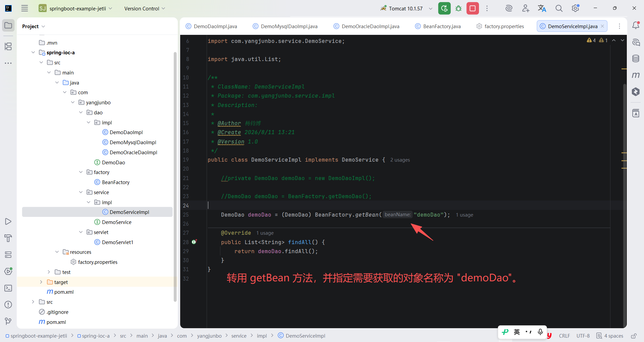Select BeanFactory class in project tree
Screen dimensions: 644x342
tap(115, 182)
